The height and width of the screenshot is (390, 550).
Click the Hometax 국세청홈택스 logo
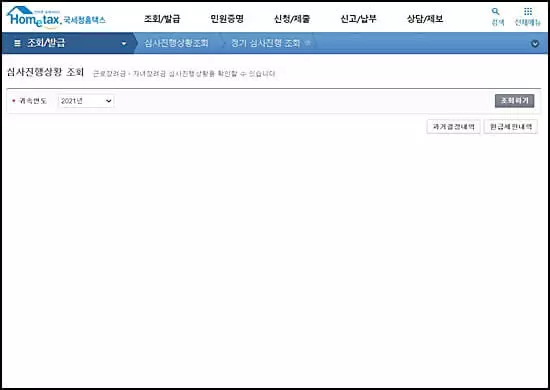pos(56,18)
